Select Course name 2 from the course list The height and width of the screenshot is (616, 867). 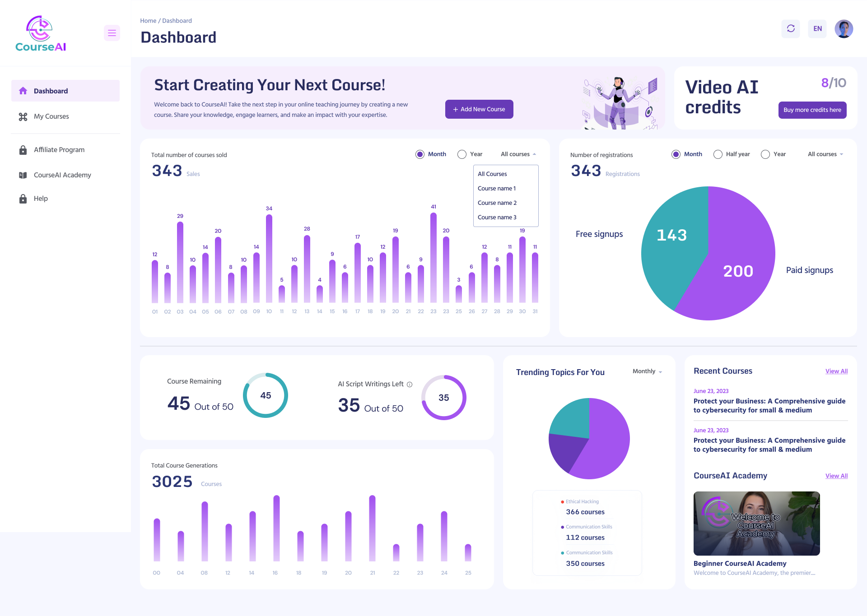point(497,203)
